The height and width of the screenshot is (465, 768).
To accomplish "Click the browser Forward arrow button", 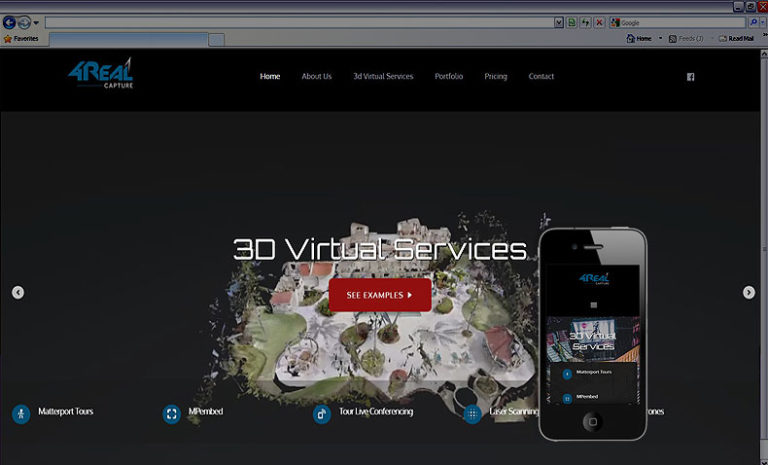I will coord(24,22).
